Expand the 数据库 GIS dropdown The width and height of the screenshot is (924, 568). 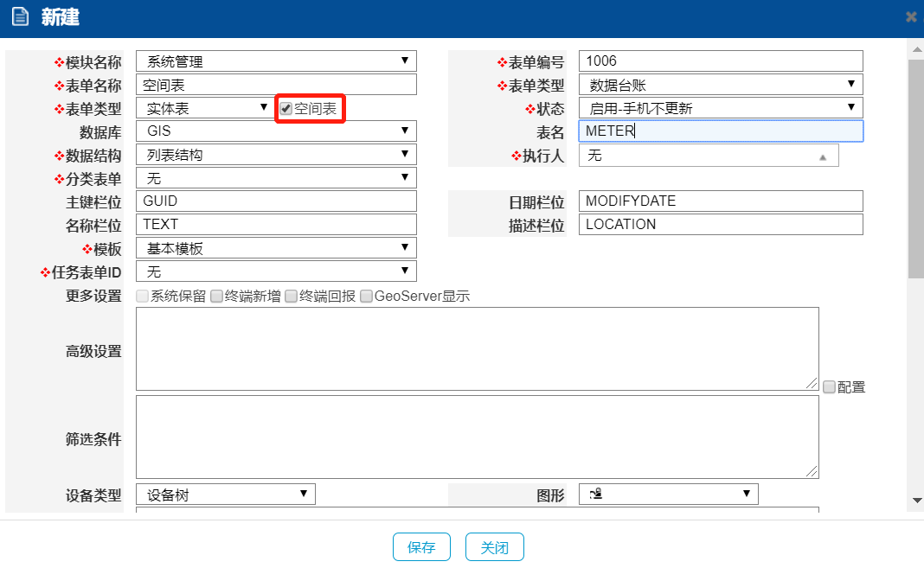pos(276,131)
